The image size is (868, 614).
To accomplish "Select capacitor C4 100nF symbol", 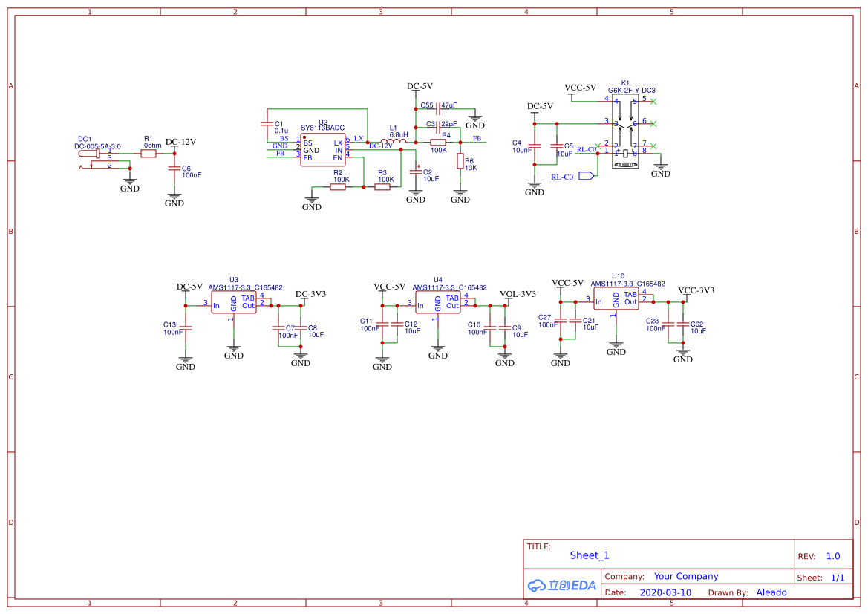I will point(535,146).
